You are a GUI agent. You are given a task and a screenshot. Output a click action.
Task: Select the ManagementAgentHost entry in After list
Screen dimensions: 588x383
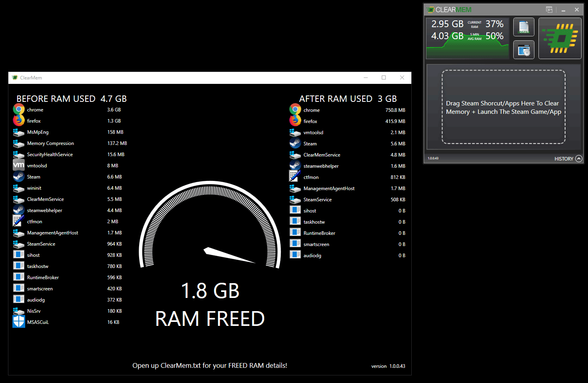tap(329, 189)
